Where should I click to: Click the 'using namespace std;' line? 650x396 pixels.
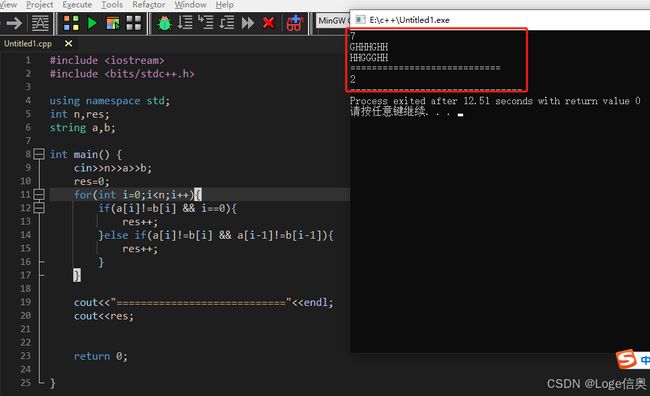coord(109,101)
